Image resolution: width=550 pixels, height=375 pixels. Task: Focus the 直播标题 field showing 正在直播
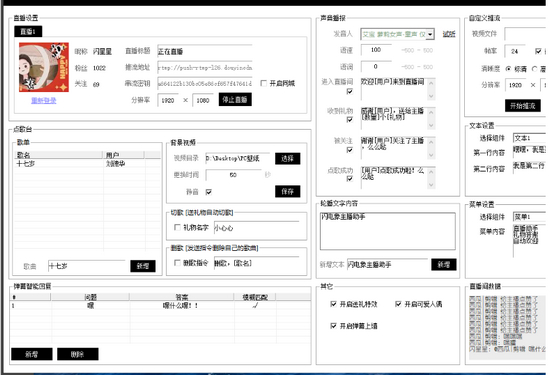[204, 51]
